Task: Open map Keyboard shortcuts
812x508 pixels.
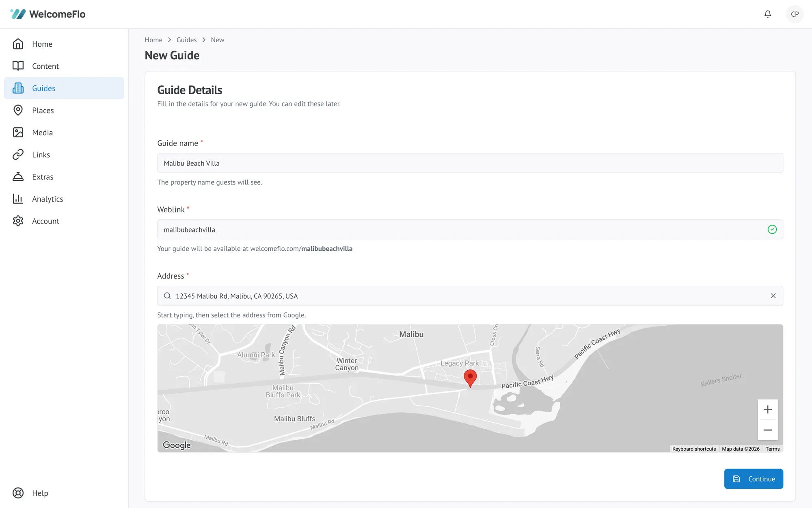Action: pyautogui.click(x=694, y=449)
